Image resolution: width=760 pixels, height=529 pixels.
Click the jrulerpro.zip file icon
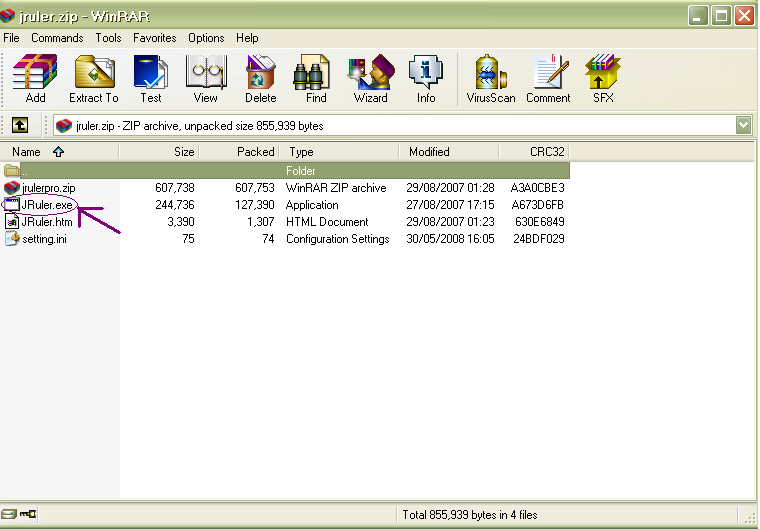coord(12,188)
